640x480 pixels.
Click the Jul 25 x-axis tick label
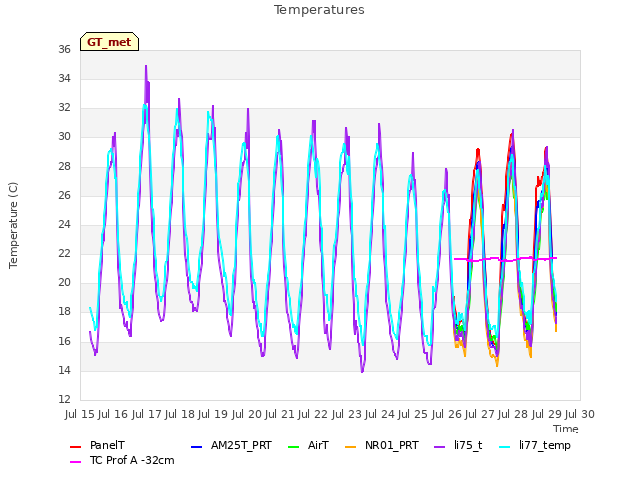[x=413, y=414]
